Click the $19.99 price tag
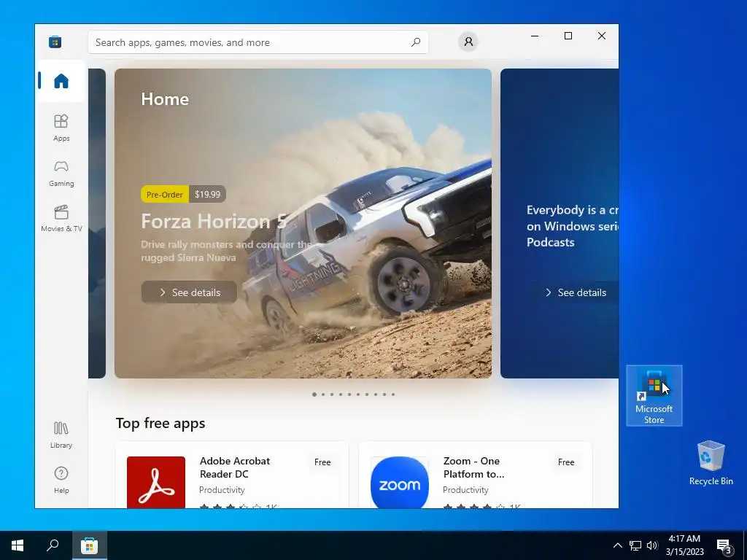The width and height of the screenshot is (747, 560). pyautogui.click(x=207, y=194)
